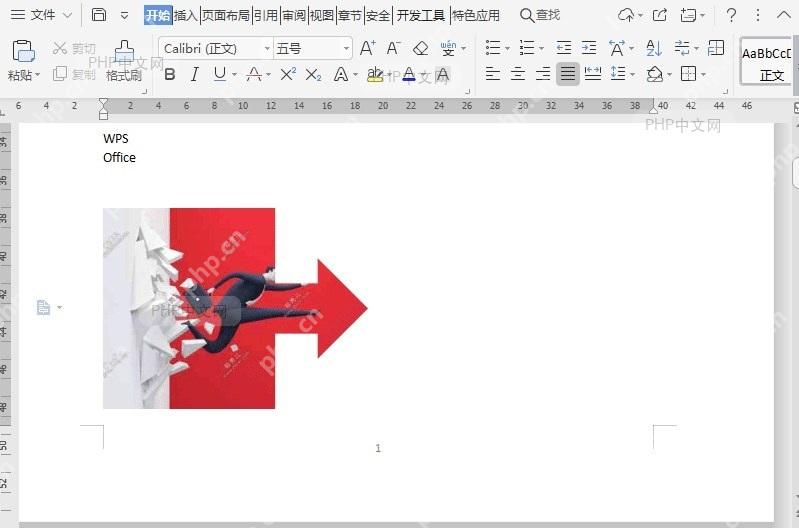Viewport: 799px width, 528px height.
Task: Click the sort A-Z icon
Action: pyautogui.click(x=654, y=48)
